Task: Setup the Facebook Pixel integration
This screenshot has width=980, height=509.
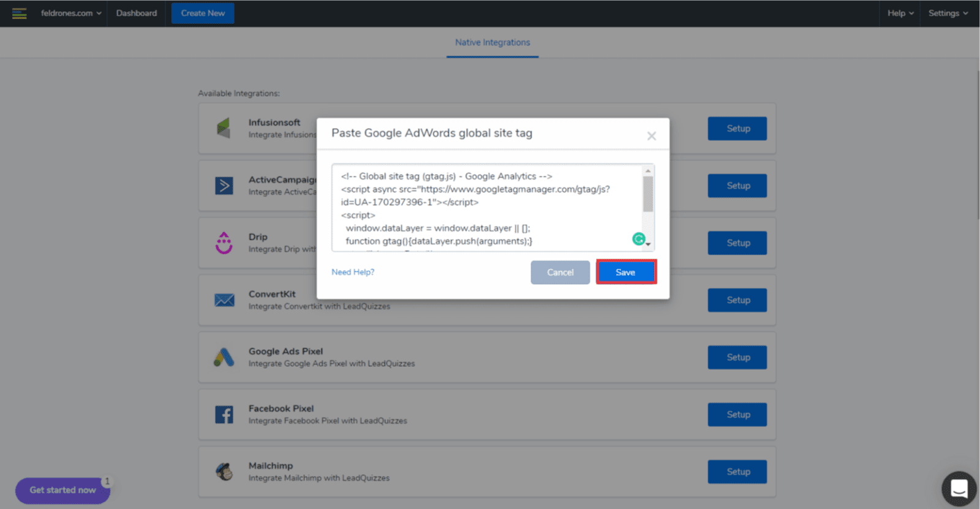Action: pyautogui.click(x=737, y=415)
